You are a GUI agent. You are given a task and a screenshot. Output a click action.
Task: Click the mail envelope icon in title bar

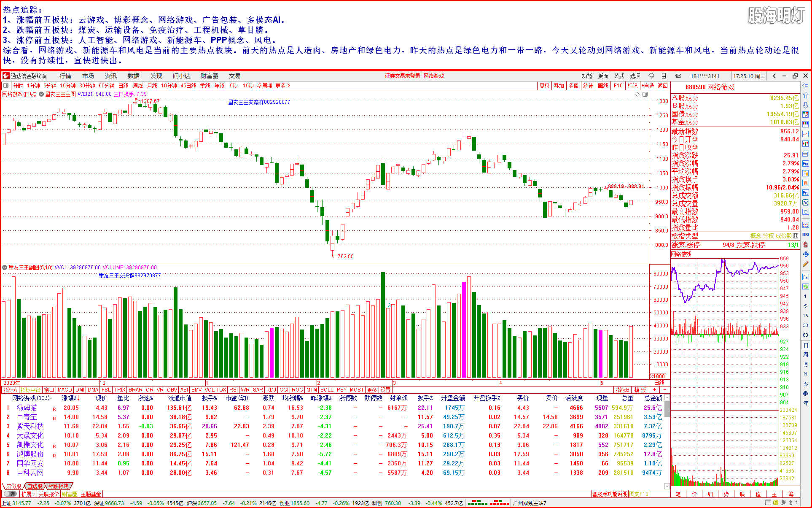pos(678,76)
